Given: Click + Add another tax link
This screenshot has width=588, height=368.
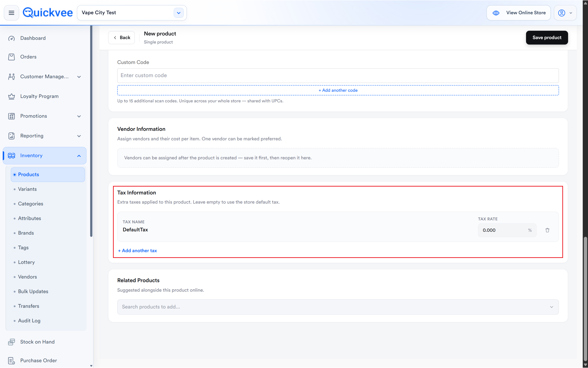Looking at the screenshot, I should point(137,251).
